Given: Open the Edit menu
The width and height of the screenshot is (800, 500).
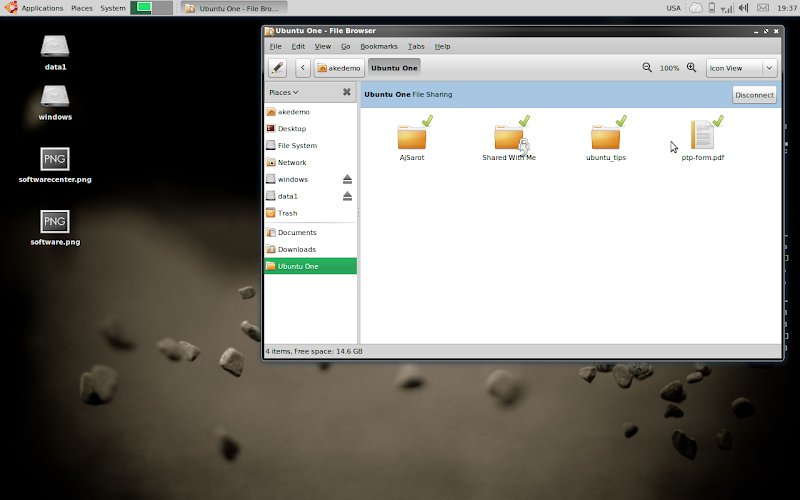Looking at the screenshot, I should [298, 46].
